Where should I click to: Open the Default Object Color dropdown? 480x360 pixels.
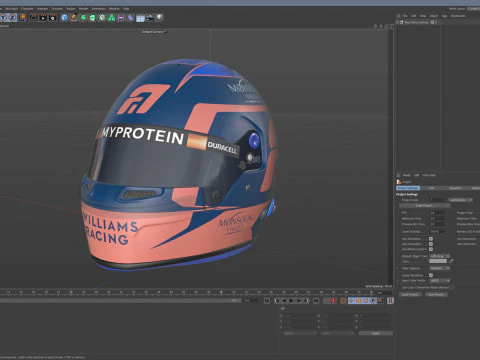click(x=440, y=256)
